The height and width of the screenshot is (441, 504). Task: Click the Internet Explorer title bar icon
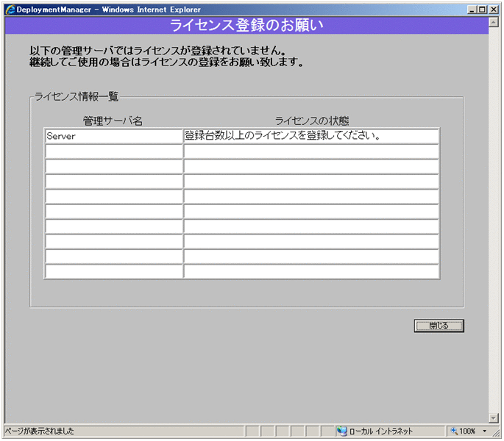(x=10, y=10)
